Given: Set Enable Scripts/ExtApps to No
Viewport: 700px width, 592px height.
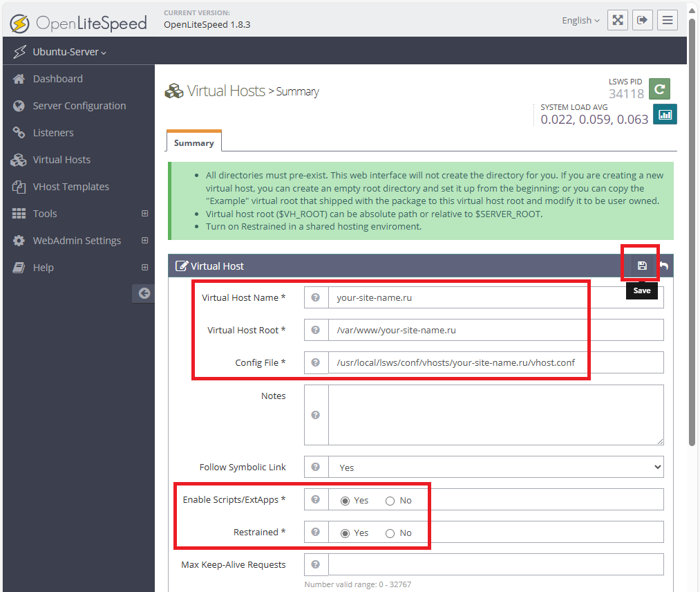Looking at the screenshot, I should 390,501.
